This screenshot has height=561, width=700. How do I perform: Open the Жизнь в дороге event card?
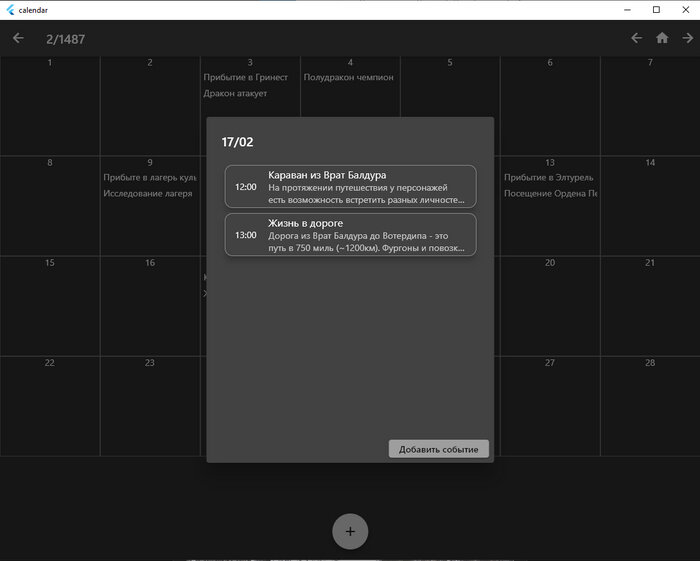click(350, 235)
